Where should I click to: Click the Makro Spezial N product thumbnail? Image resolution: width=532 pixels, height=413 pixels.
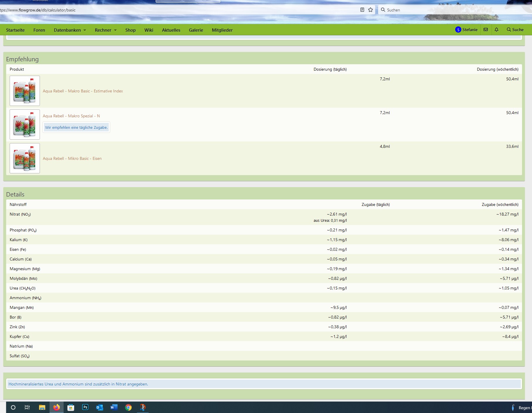pyautogui.click(x=25, y=124)
